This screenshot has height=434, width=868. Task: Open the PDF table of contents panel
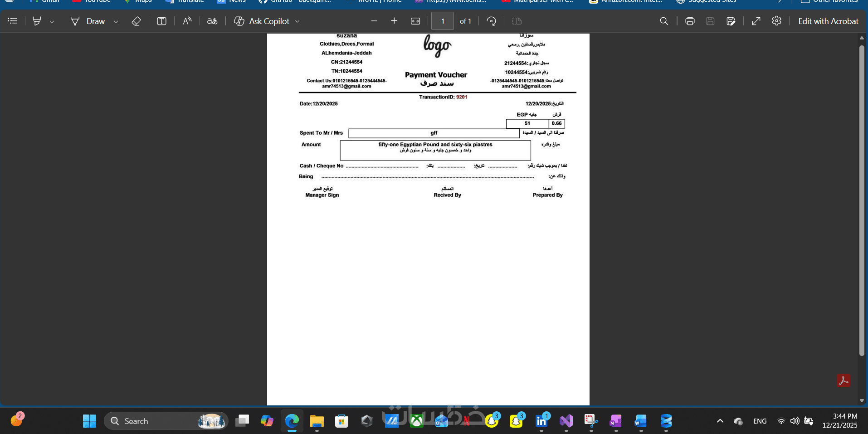tap(13, 21)
